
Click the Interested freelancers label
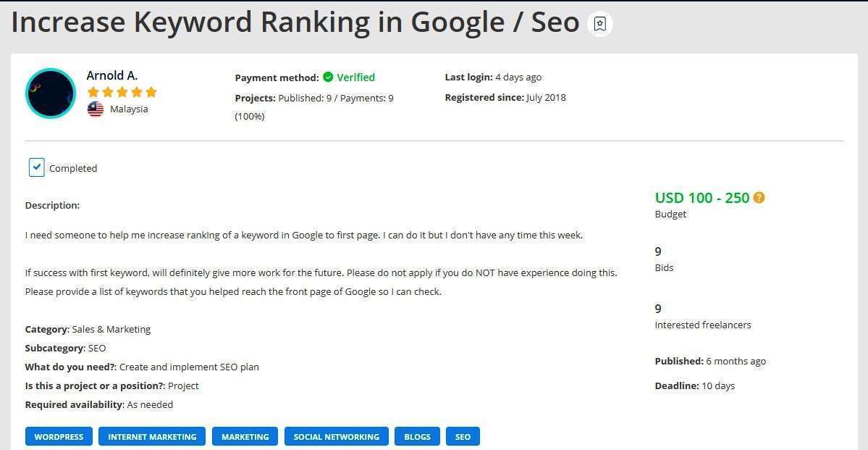[x=702, y=325]
